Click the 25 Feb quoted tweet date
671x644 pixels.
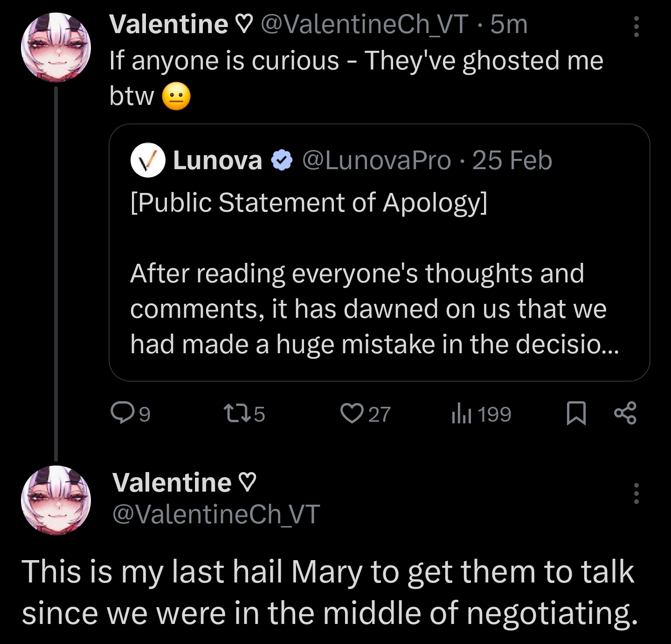pos(512,160)
